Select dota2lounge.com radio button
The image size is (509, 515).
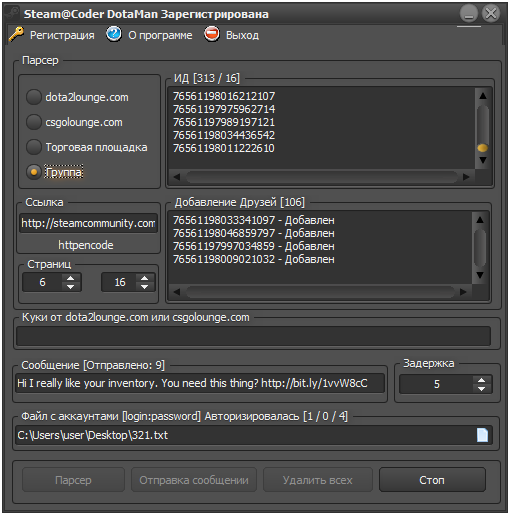coord(34,97)
